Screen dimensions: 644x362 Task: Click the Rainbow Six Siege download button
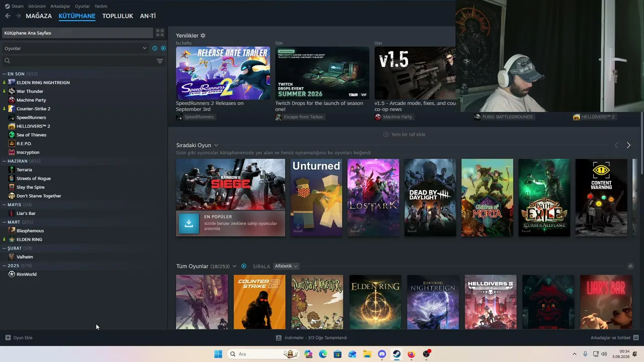[x=189, y=224]
